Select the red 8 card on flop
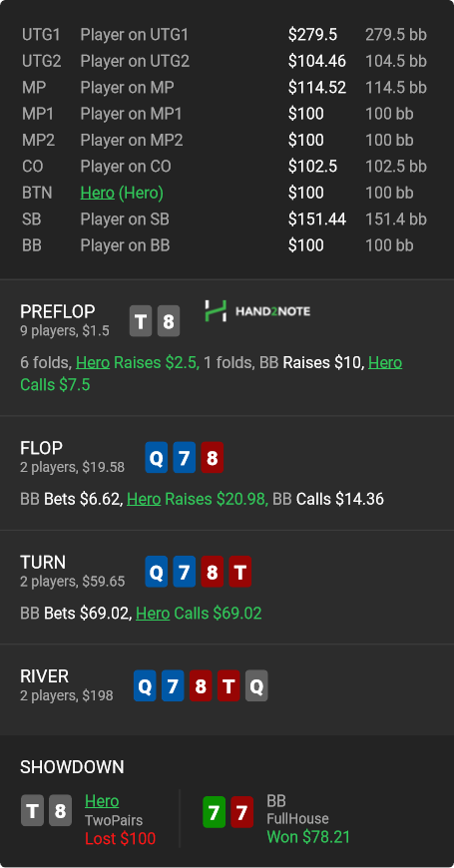454x868 pixels. click(x=213, y=457)
